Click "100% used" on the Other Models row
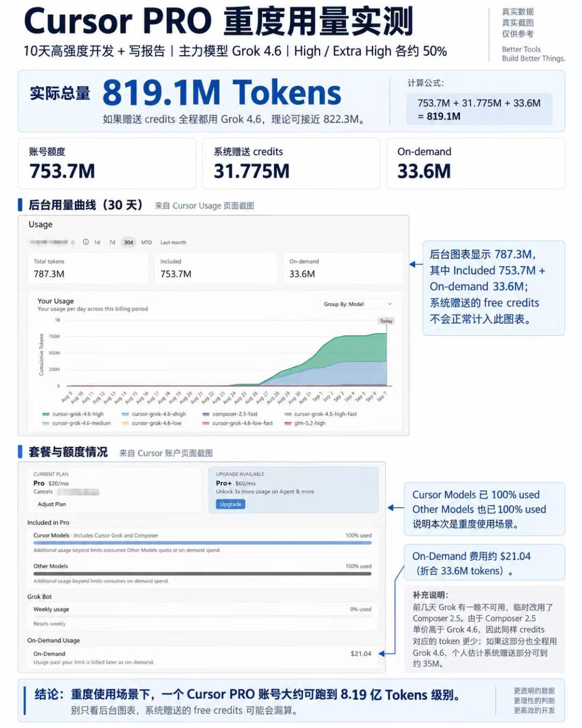The image size is (582, 728). tap(358, 566)
